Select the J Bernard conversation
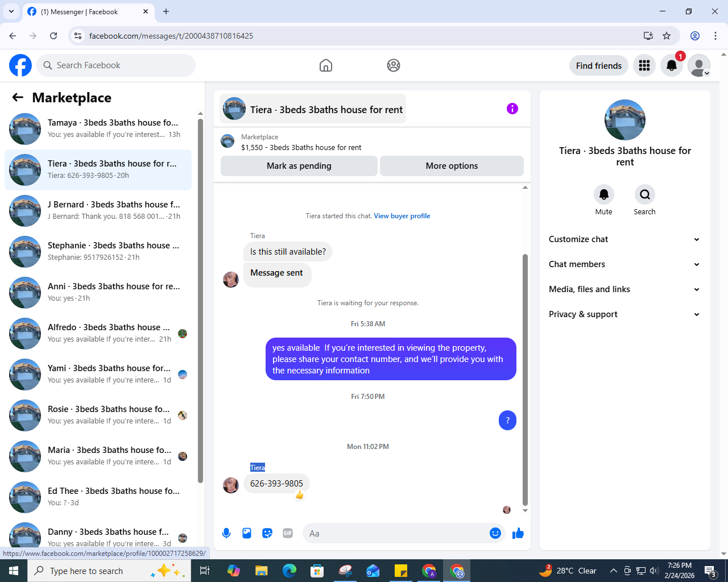The height and width of the screenshot is (582, 728). pyautogui.click(x=98, y=211)
